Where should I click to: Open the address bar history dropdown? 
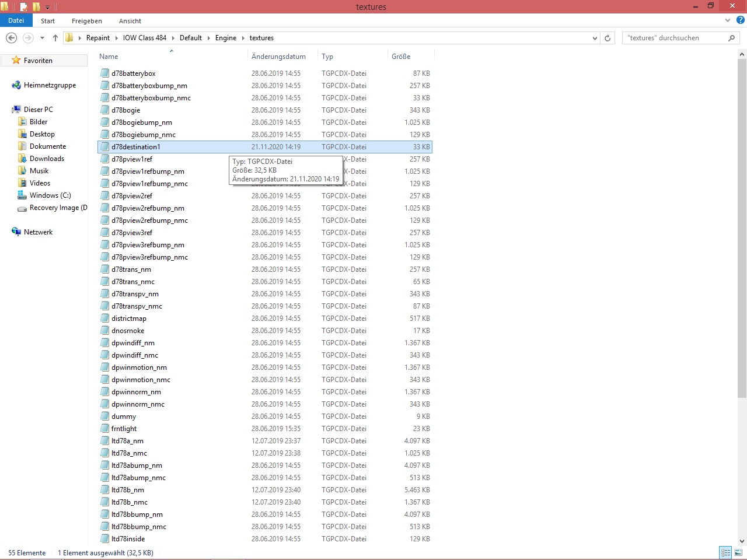pos(595,38)
